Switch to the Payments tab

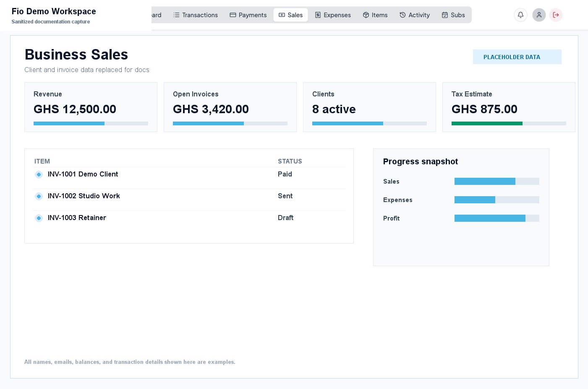tap(248, 15)
